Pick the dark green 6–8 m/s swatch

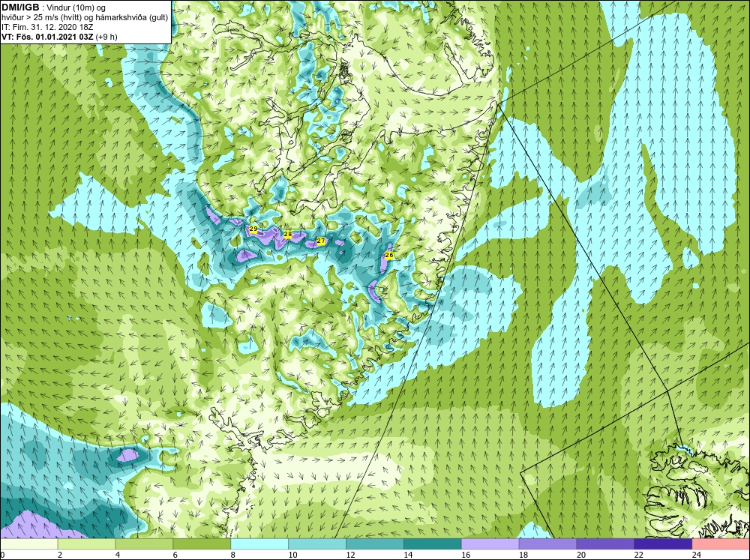click(202, 544)
